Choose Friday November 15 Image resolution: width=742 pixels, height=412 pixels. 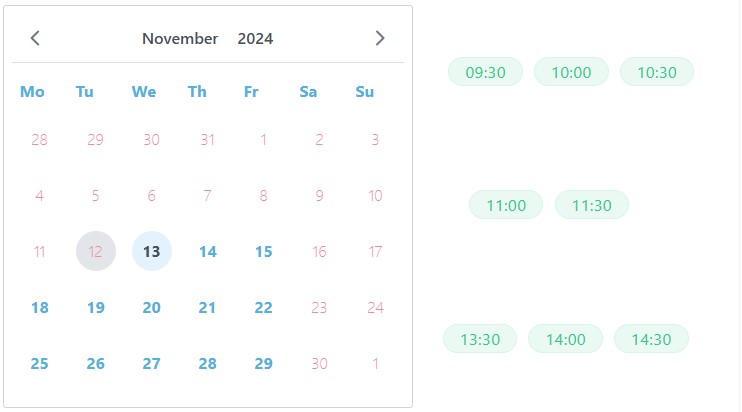click(x=264, y=252)
